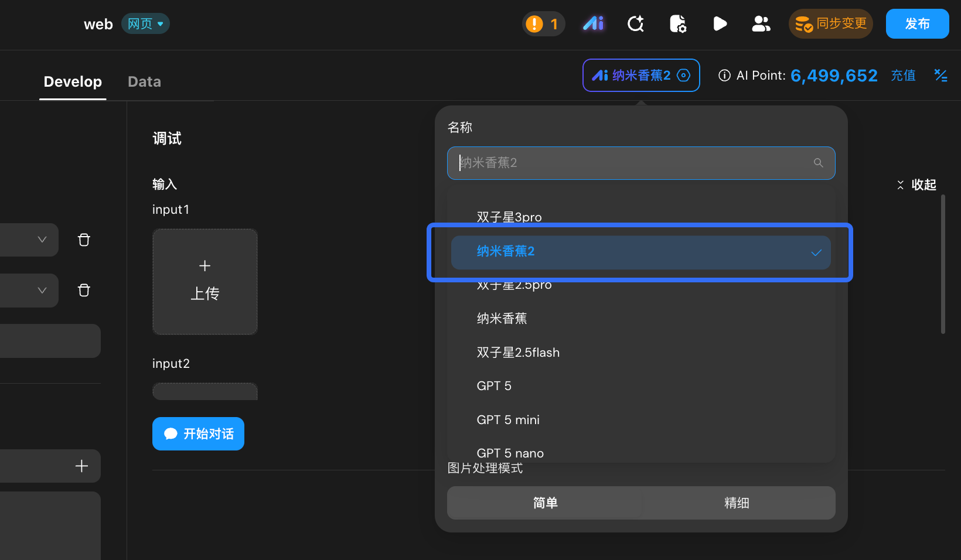Open the warning badge showing 1 issue
961x560 pixels.
coord(543,24)
